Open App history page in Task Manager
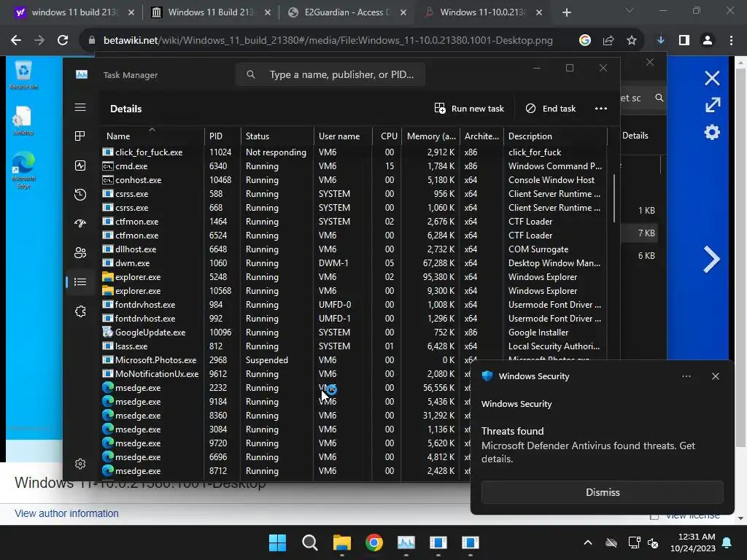This screenshot has width=747, height=560. click(x=80, y=194)
